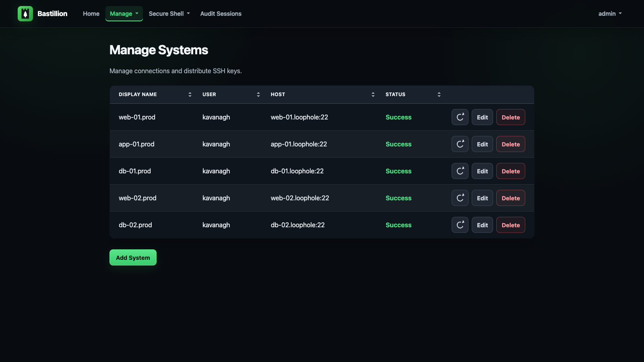Sort by Host column arrows

tap(373, 95)
